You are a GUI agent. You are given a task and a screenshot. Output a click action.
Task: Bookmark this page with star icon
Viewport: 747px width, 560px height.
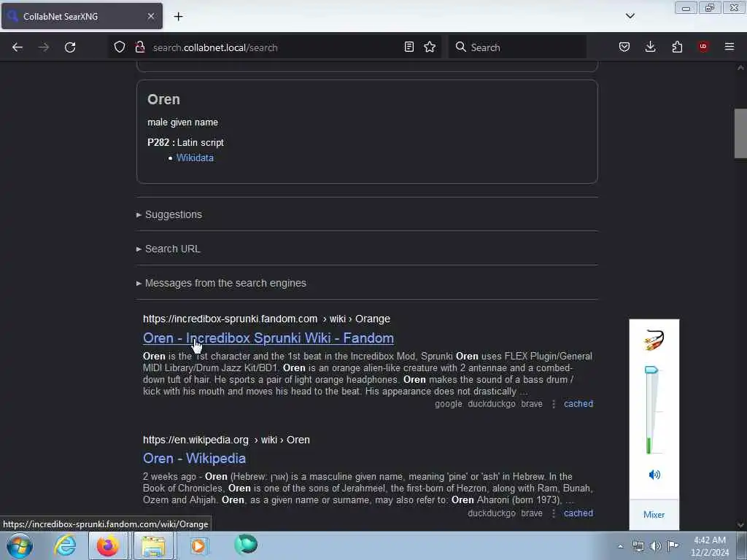point(430,47)
